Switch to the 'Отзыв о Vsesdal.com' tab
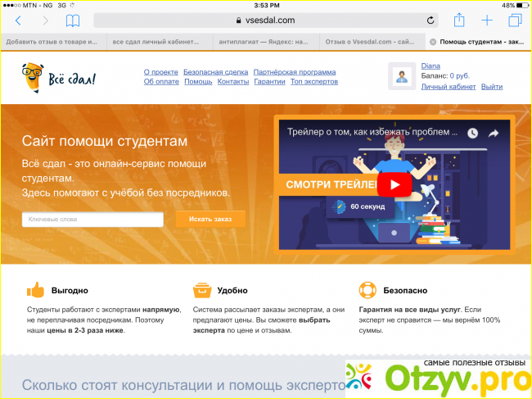The image size is (532, 399). point(371,41)
